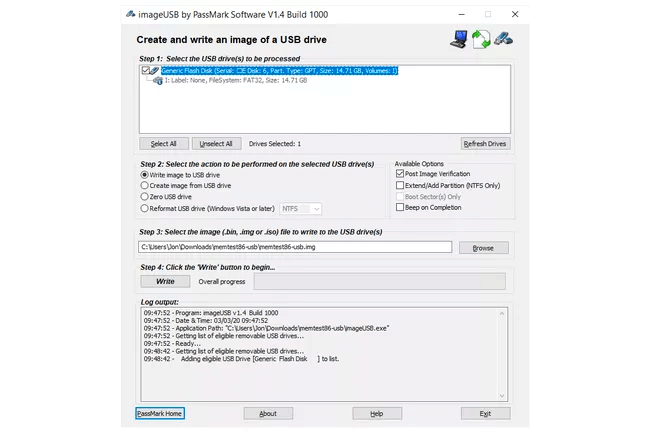This screenshot has height=433, width=650.
Task: Click the volume icon next to Label: None
Action: tap(158, 80)
